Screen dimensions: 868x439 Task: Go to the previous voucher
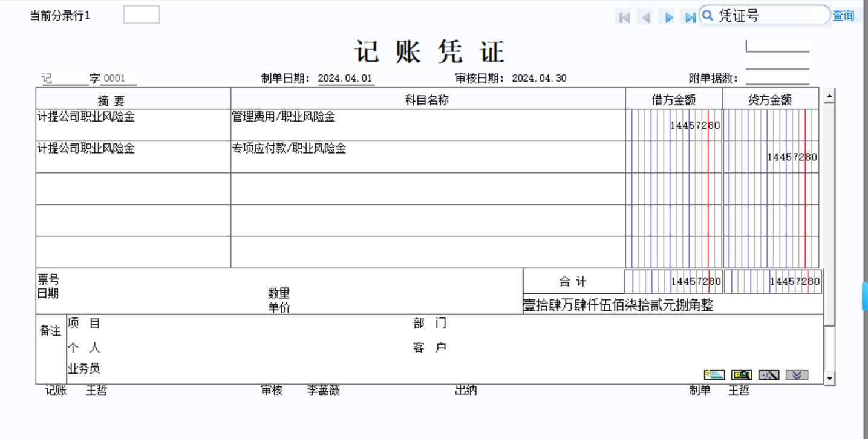(646, 18)
